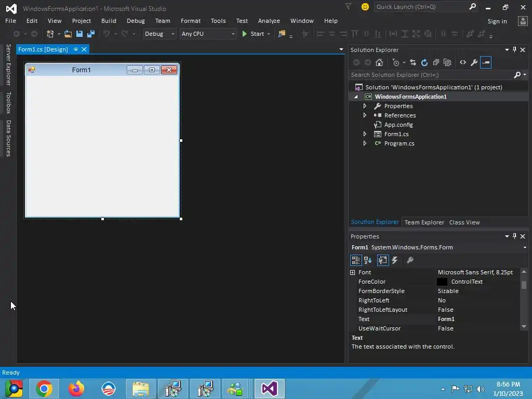Click the Properties panel scrollbar down arrow
The height and width of the screenshot is (399, 532).
(x=524, y=326)
